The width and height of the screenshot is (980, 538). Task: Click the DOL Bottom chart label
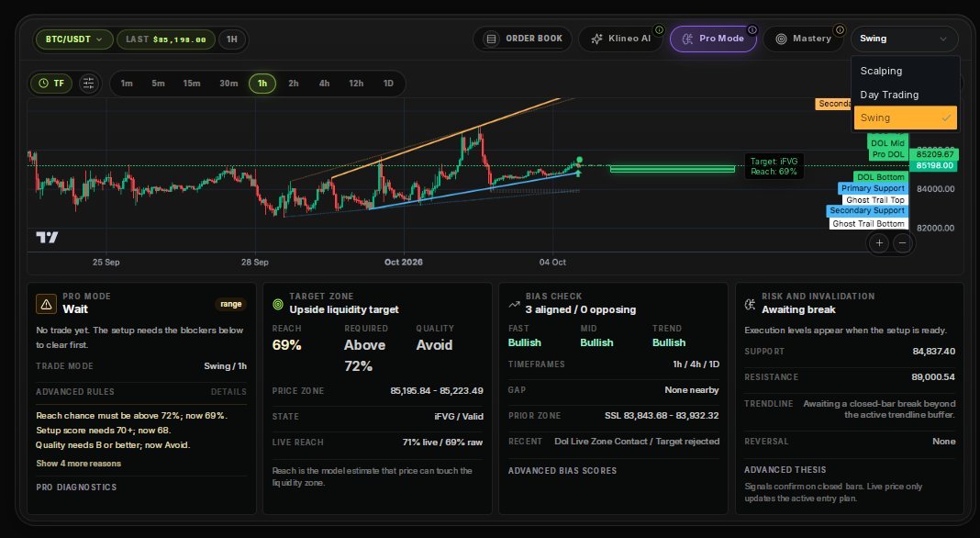click(881, 177)
